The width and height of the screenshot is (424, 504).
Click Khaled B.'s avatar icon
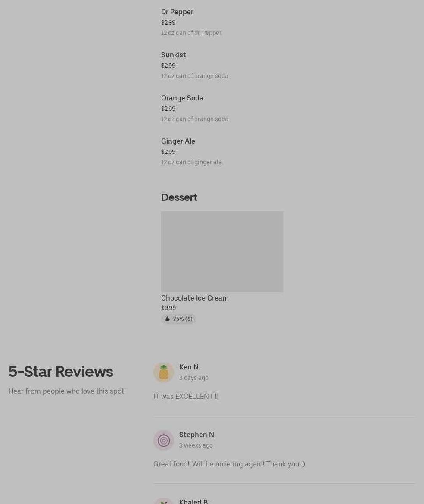pos(163,501)
